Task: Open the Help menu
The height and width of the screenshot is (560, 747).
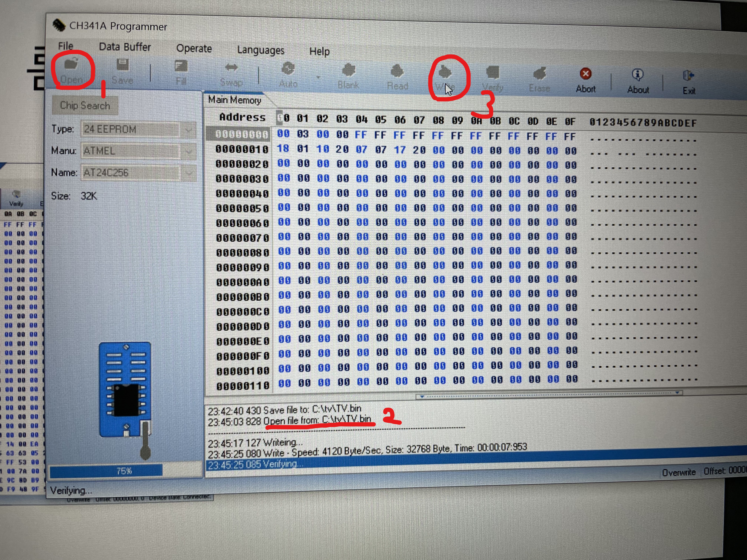Action: pyautogui.click(x=319, y=51)
